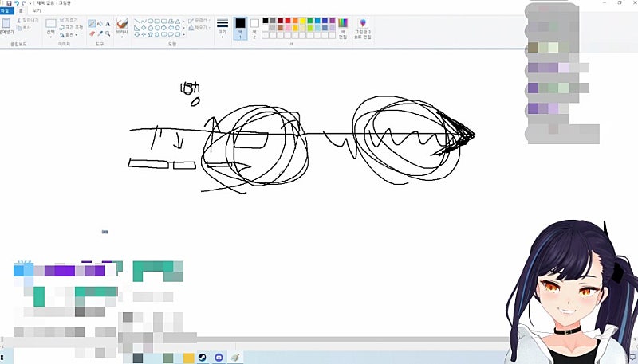Viewport: 638px width, 364px height.
Task: Switch to the Home ribbon tab
Action: point(21,11)
